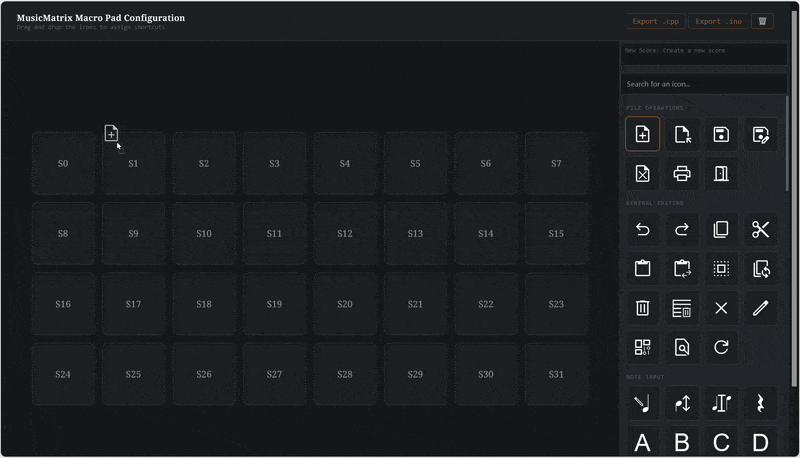Click pad slot S27

click(274, 374)
